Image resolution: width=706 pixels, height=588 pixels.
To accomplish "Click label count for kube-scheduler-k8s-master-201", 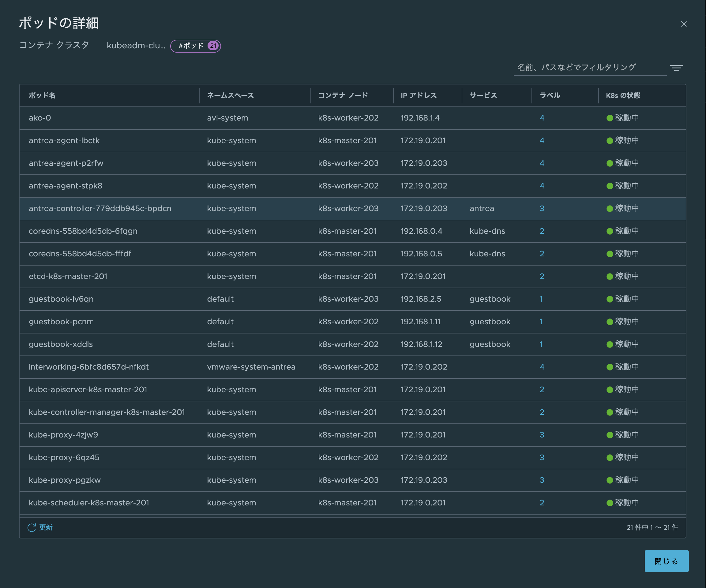I will [542, 503].
